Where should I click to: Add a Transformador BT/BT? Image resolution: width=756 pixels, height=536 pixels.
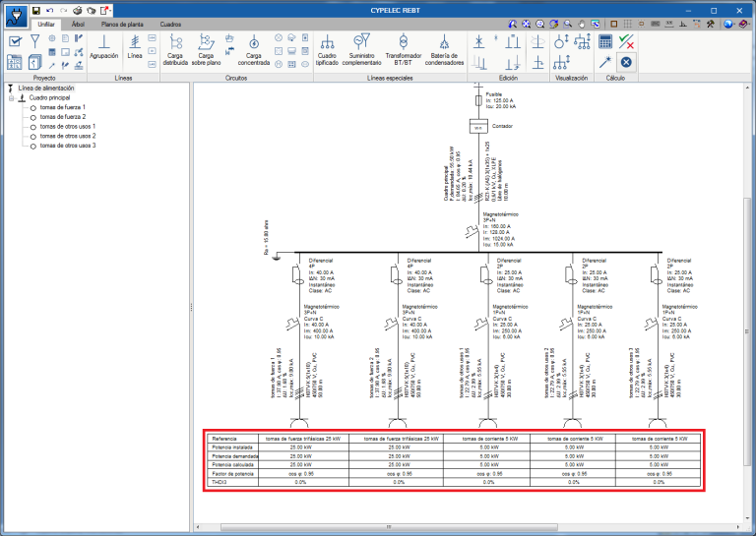[403, 47]
